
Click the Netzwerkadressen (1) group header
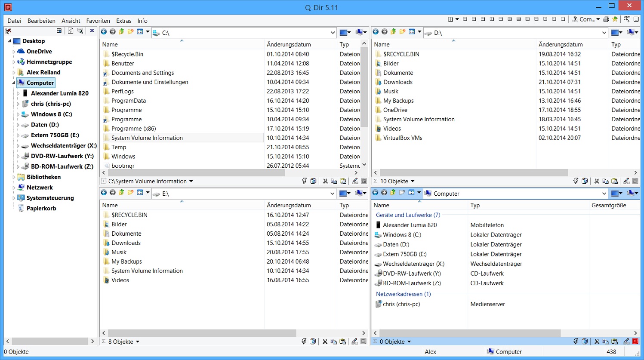(403, 294)
